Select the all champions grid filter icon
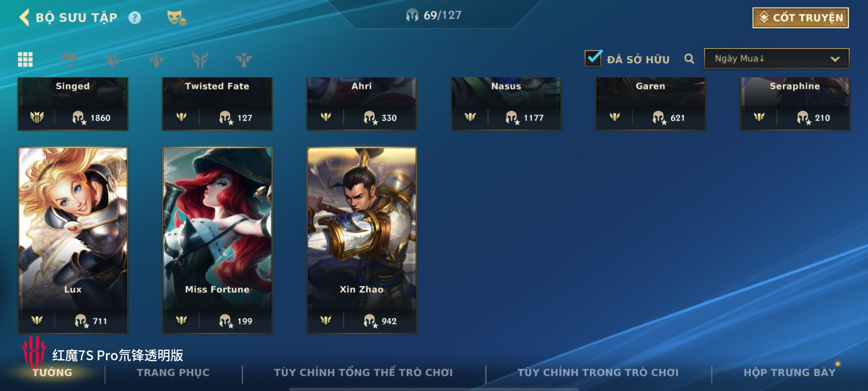Screen dimensions: 868x391 click(x=25, y=59)
